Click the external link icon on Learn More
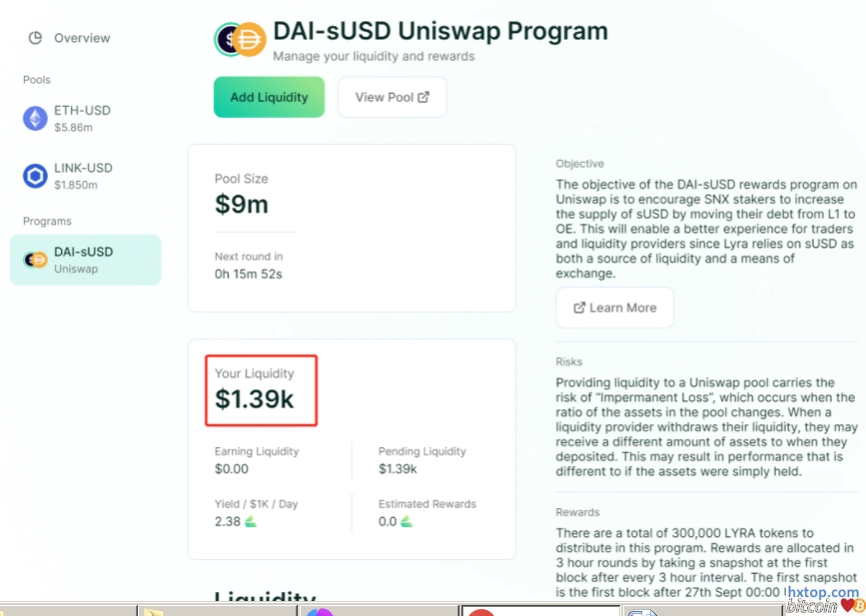Screen dimensions: 866x616 point(579,308)
